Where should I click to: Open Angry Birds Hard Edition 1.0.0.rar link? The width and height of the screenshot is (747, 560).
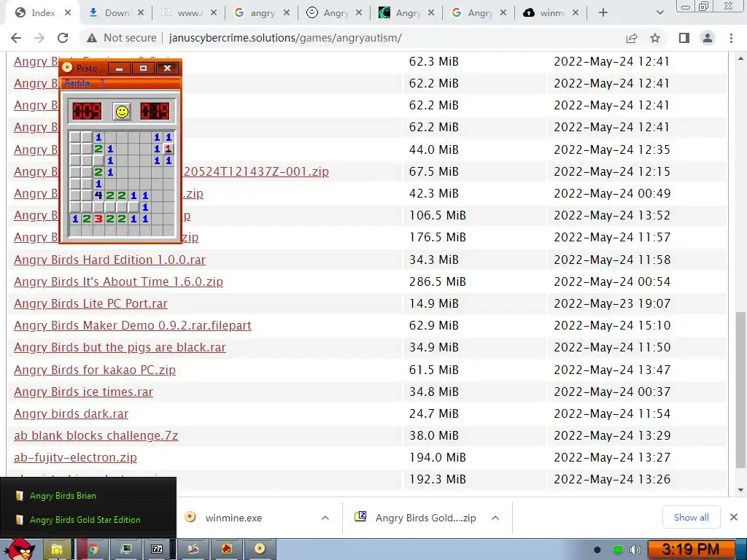109,260
